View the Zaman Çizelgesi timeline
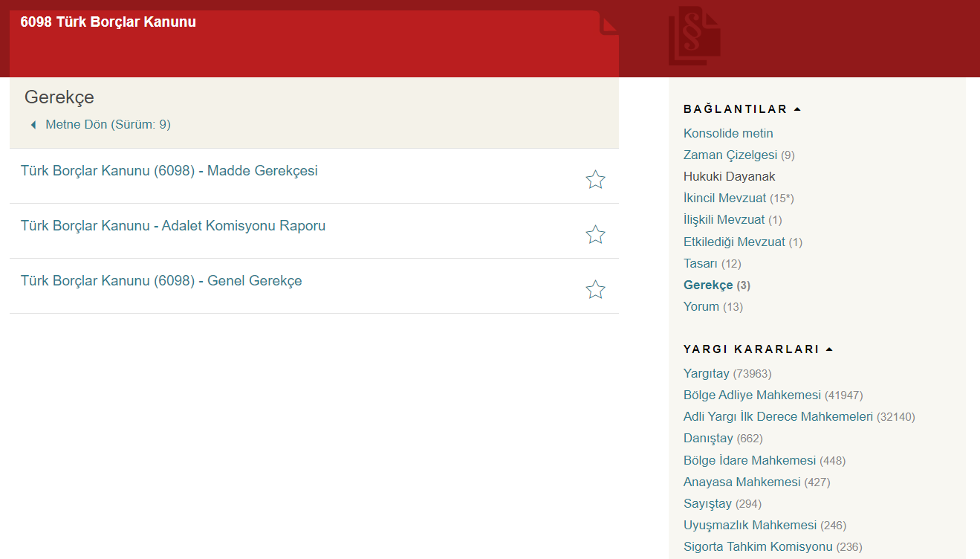Viewport: 980px width, 559px height. (x=730, y=155)
